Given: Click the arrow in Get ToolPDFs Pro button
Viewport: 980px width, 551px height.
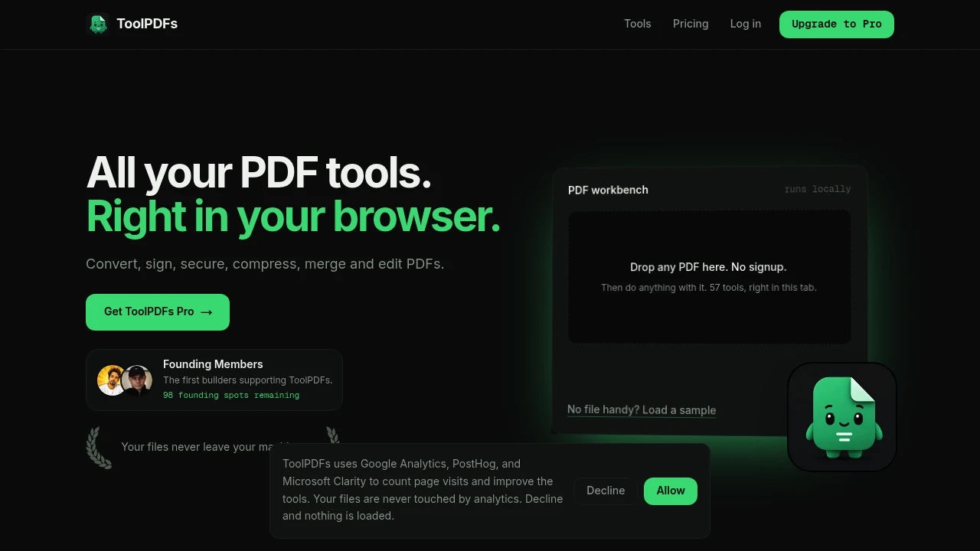Looking at the screenshot, I should (206, 312).
